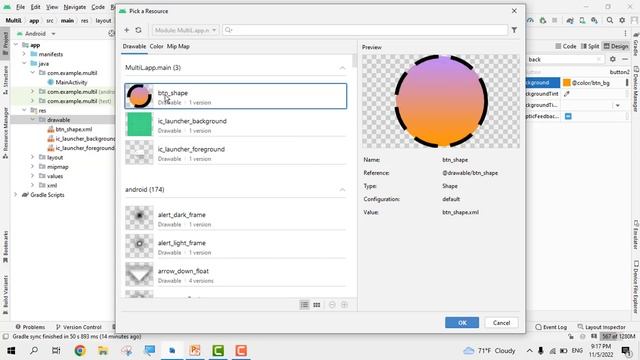Add a new resource with the plus icon

pyautogui.click(x=127, y=30)
